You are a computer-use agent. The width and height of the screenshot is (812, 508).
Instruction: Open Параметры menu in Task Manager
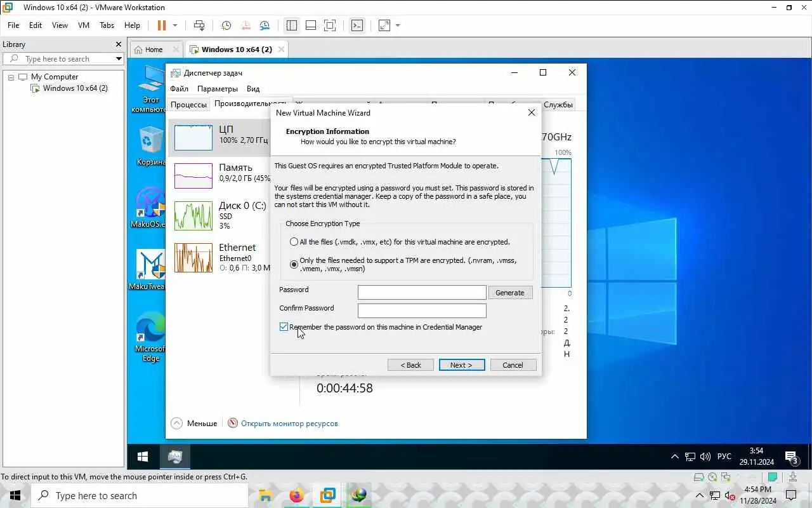click(x=217, y=89)
